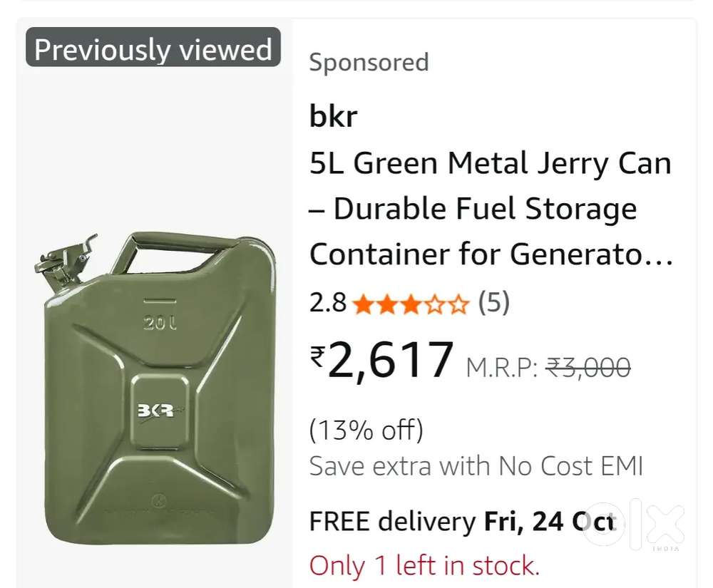
Task: Click the struck-through ₹3,000 M.R.P.
Action: [588, 368]
